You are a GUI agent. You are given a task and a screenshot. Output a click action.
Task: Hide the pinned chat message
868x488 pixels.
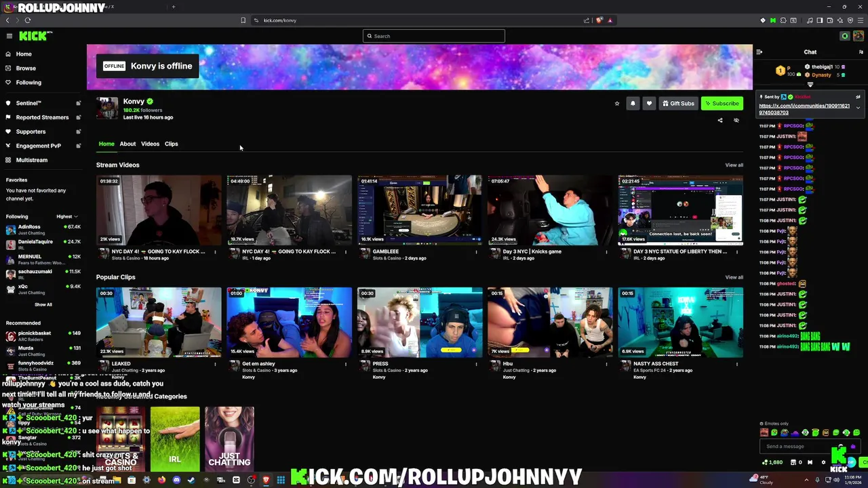(x=858, y=97)
